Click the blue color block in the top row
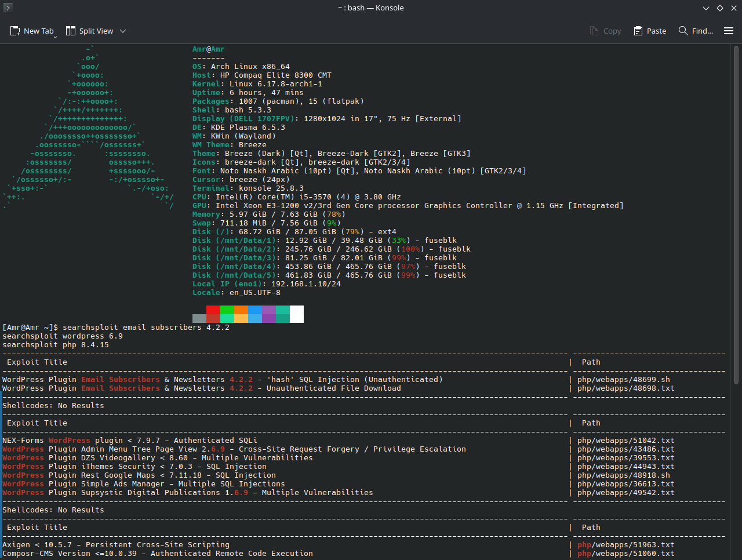742x560 pixels. pos(255,310)
